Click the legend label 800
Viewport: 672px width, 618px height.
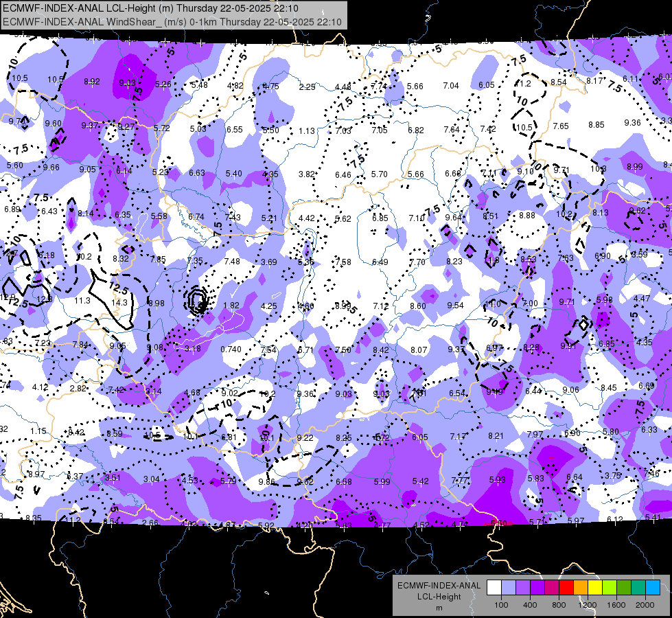pos(559,605)
